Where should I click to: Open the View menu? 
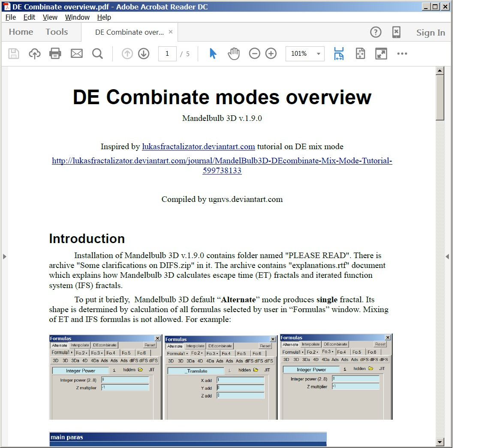tap(50, 17)
